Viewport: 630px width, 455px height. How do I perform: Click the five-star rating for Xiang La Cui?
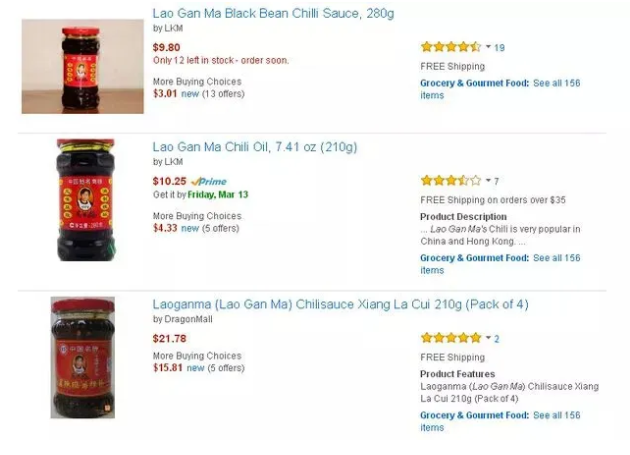(451, 338)
